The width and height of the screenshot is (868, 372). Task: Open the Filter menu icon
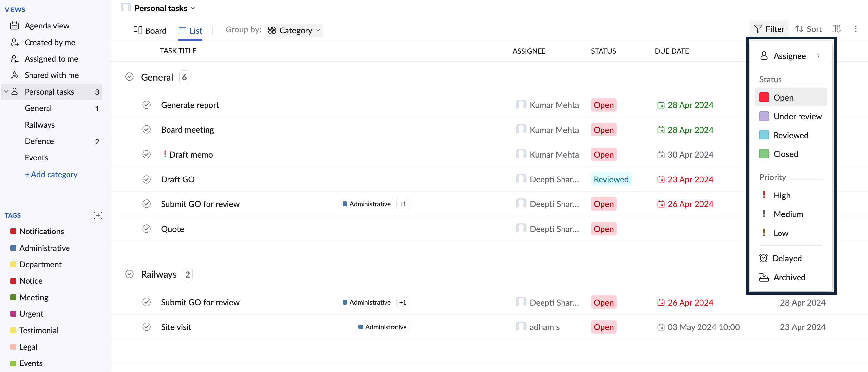(758, 29)
